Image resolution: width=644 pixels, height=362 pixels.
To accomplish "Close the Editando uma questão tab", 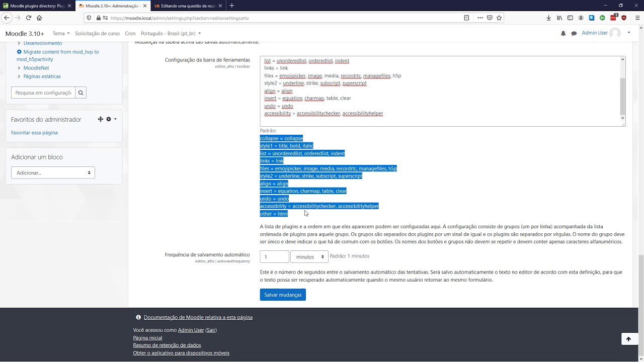I will click(x=220, y=6).
